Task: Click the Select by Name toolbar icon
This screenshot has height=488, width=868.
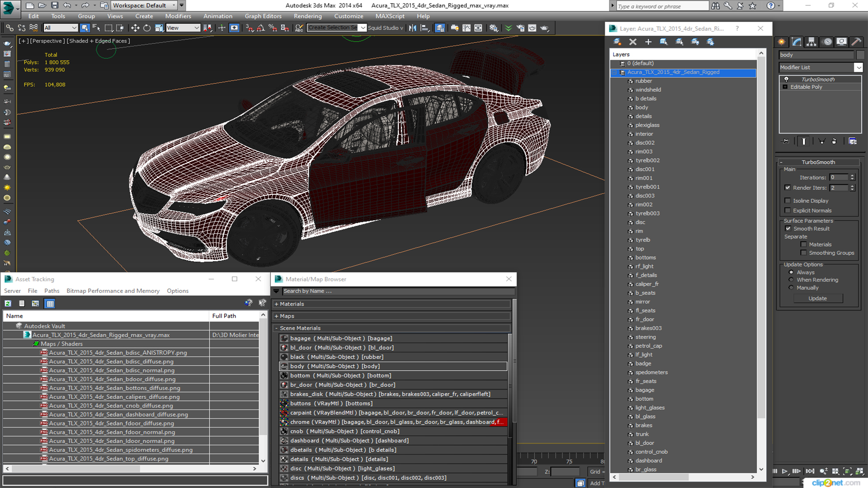Action: click(x=96, y=28)
